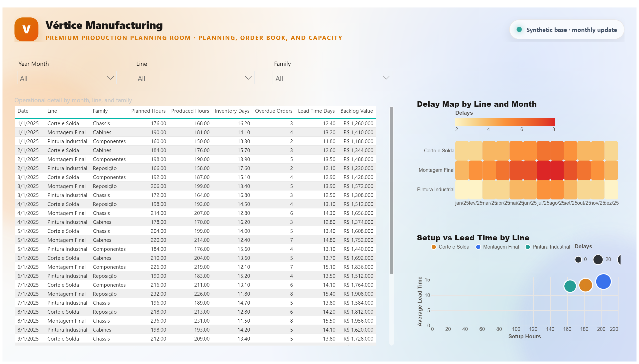Click the 9/1/2025 date cell
Image resolution: width=639 pixels, height=364 pixels.
(x=28, y=339)
